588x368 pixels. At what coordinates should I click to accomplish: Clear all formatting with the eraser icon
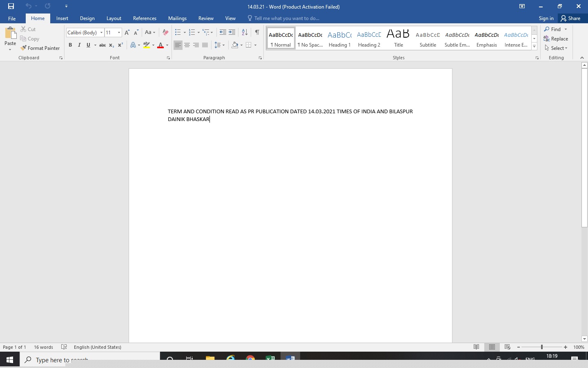pyautogui.click(x=165, y=33)
